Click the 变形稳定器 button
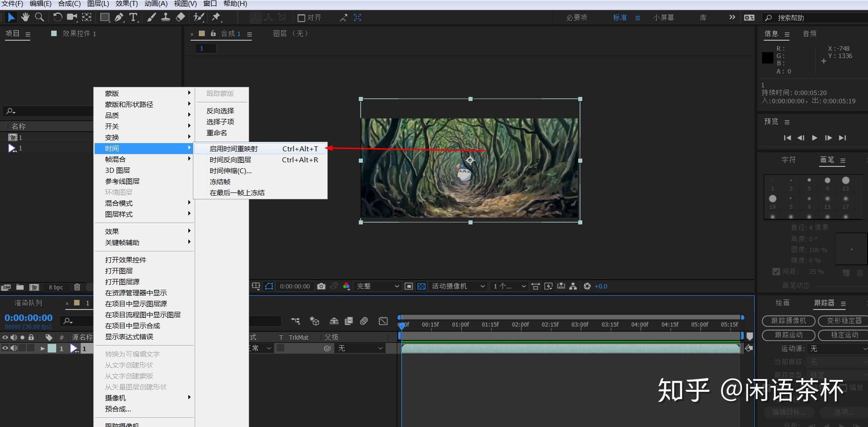Screen dimensions: 868x427 [x=844, y=321]
